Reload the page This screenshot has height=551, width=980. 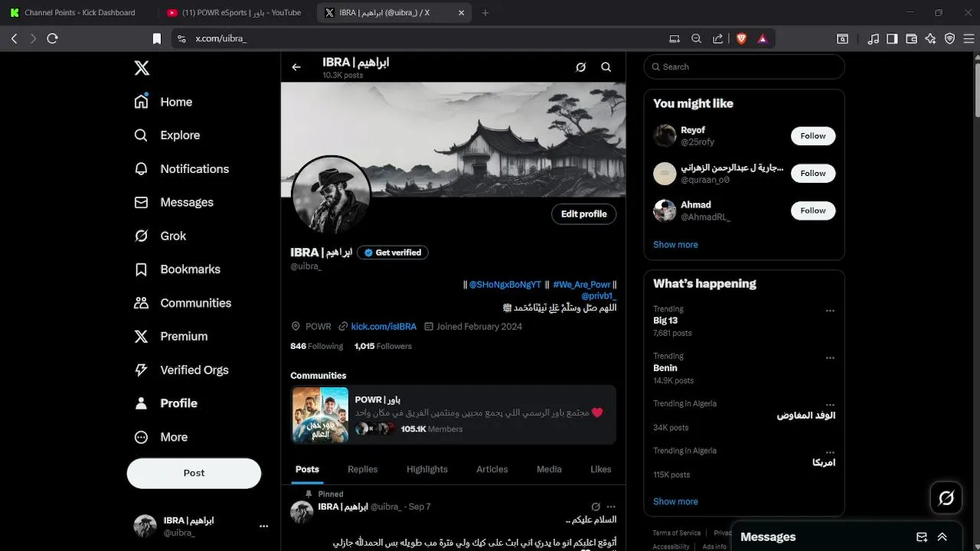point(52,38)
